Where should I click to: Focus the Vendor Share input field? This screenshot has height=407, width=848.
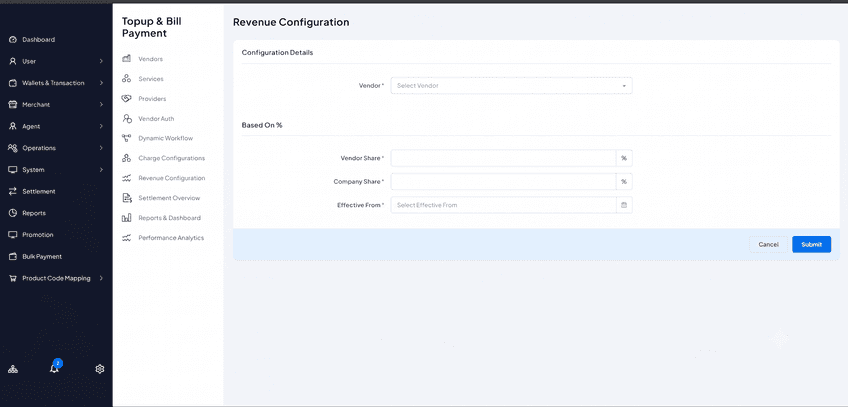(x=503, y=158)
